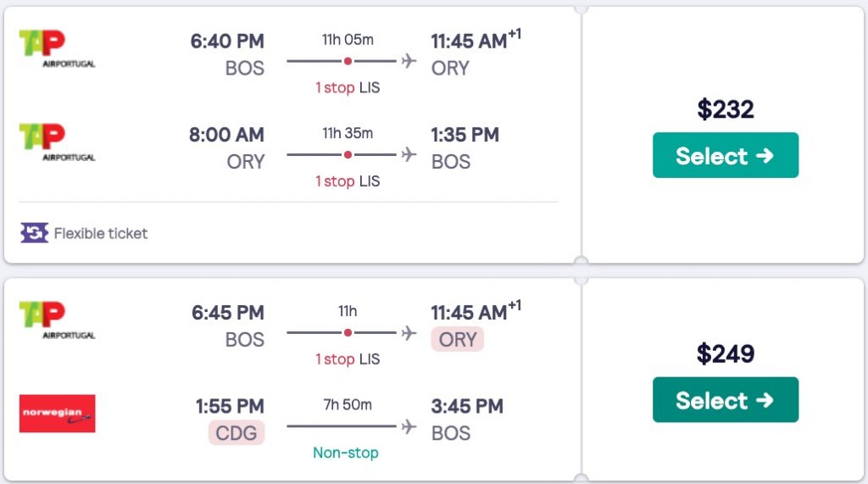Click TAP Air Portugal logo on 6:40 PM flight
Viewport: 868px width, 484px height.
point(56,49)
